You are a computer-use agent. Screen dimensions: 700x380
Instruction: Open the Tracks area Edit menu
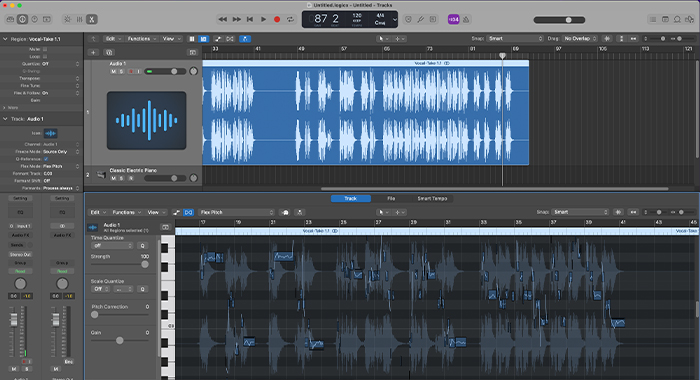point(112,39)
